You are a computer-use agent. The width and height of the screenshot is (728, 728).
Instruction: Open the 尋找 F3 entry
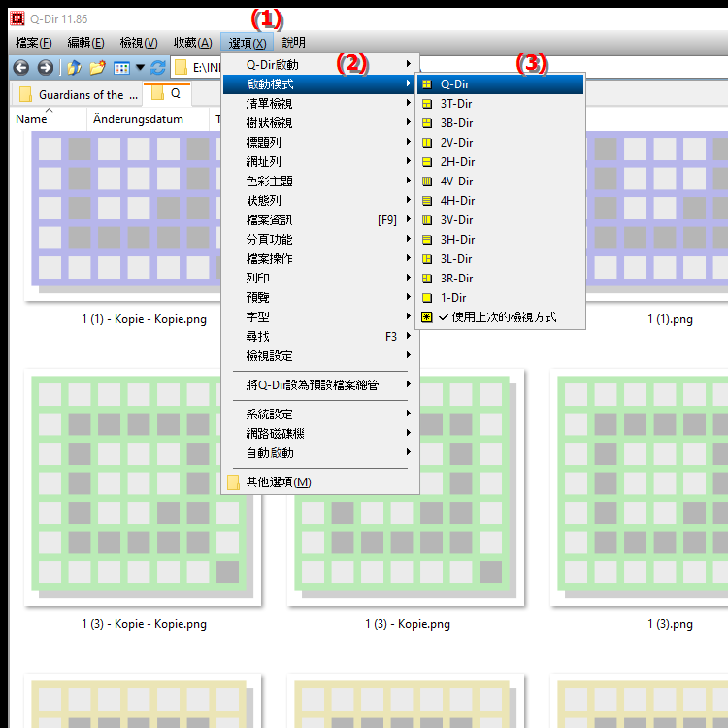click(x=320, y=337)
